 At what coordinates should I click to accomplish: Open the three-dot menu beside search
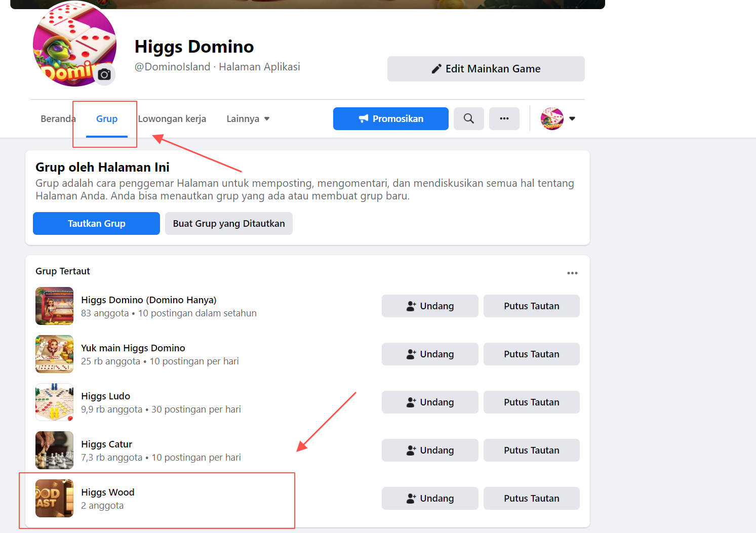point(504,118)
